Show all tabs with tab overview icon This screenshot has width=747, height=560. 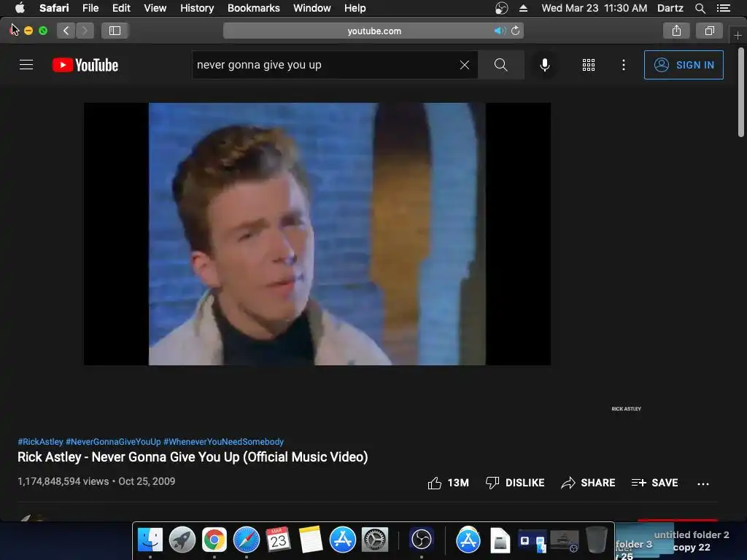tap(709, 31)
